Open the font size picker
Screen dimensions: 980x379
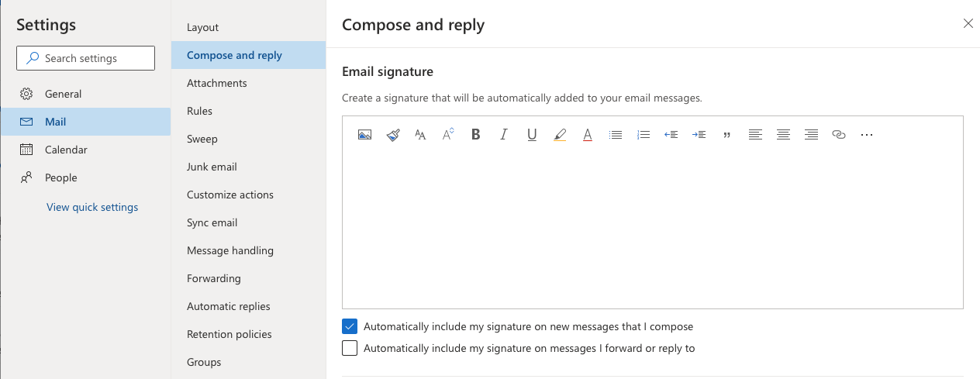pos(448,135)
